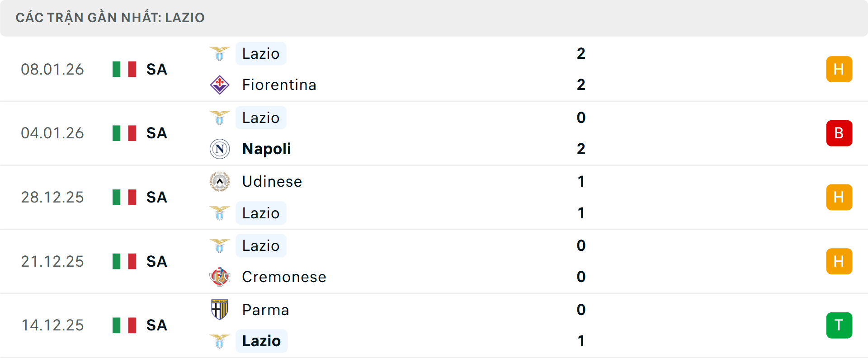
Task: Click the yellow H badge beside Cremonese match
Action: point(840,261)
